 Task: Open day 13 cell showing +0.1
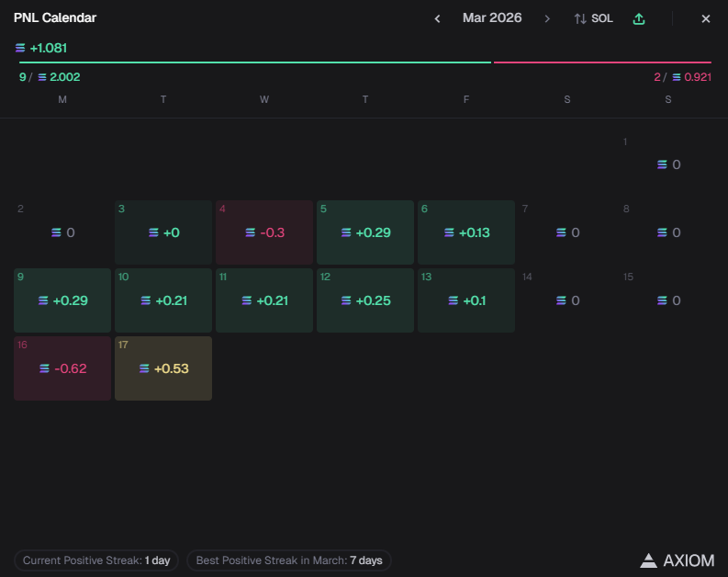pos(466,300)
